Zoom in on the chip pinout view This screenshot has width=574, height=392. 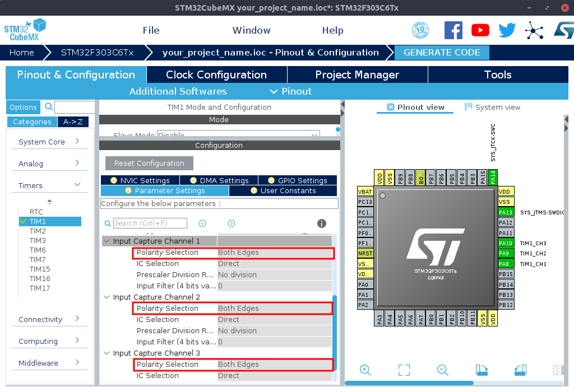coord(365,370)
